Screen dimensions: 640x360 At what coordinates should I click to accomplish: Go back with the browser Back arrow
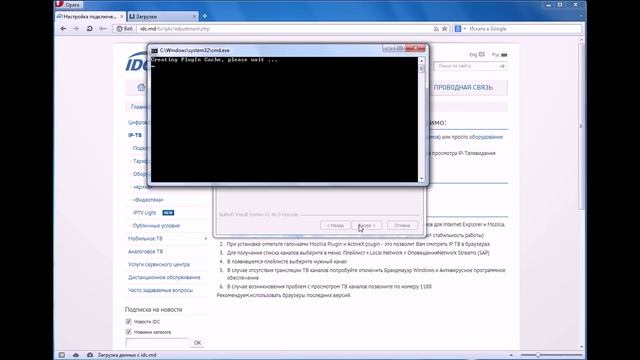coord(63,29)
